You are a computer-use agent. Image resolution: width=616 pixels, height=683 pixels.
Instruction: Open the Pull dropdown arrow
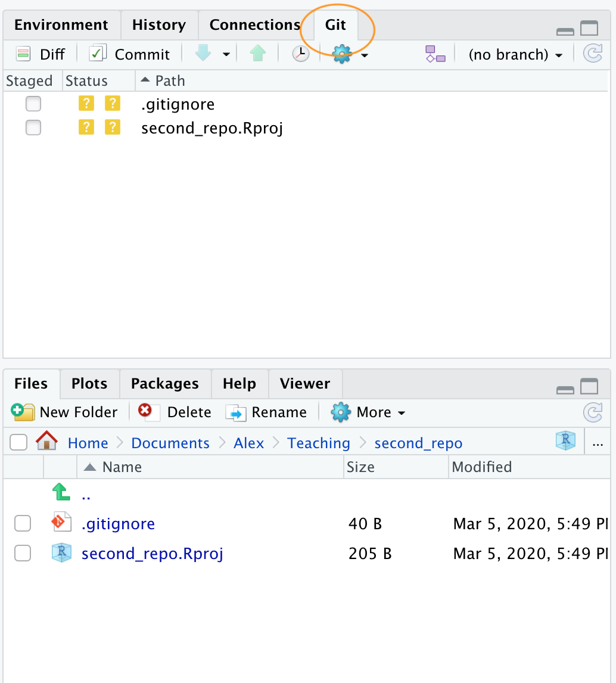[226, 55]
